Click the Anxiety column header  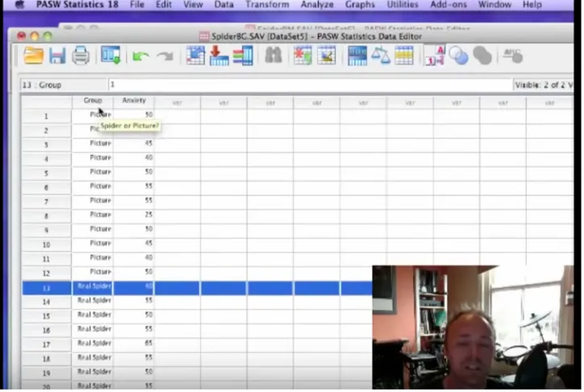pos(134,101)
